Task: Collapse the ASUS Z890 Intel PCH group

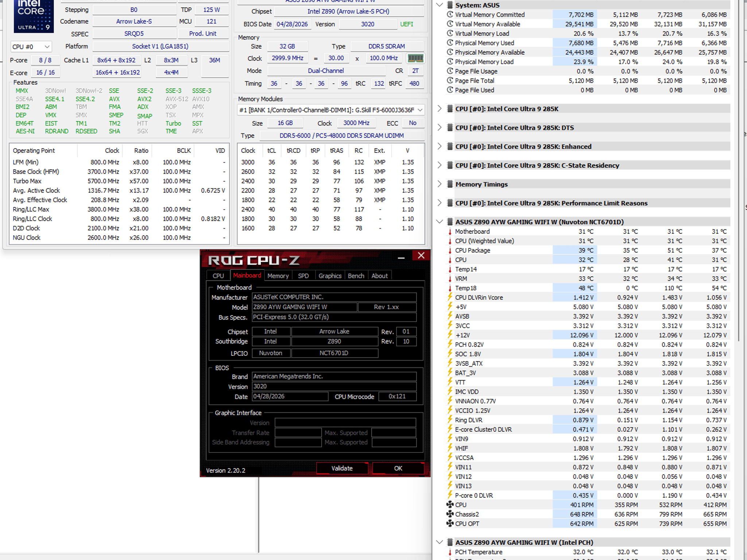Action: (x=440, y=542)
